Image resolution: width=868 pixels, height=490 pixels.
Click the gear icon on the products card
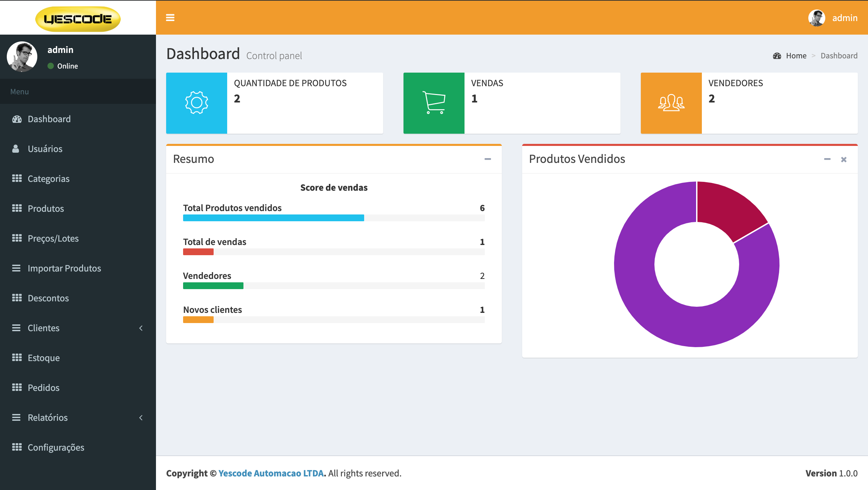197,103
